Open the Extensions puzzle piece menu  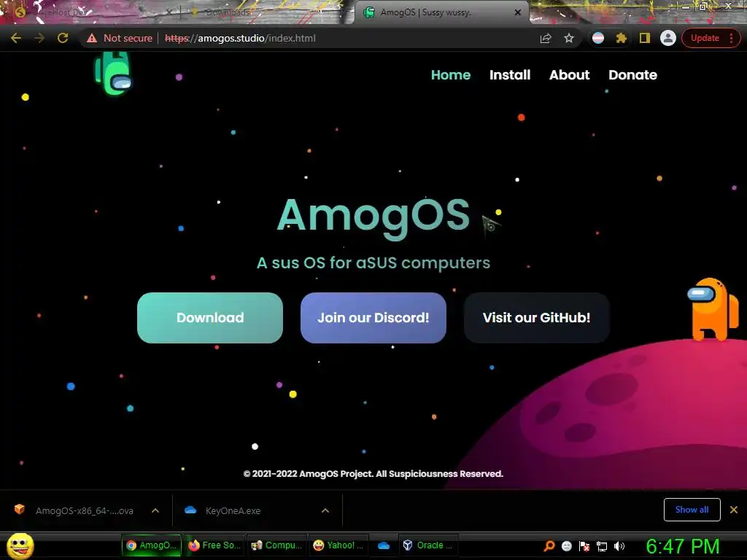[x=622, y=38]
